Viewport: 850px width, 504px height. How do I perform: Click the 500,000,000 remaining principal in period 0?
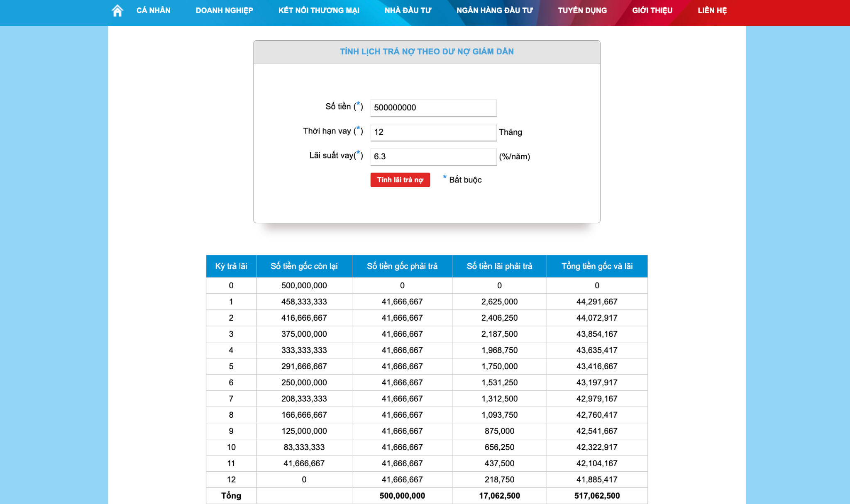(304, 285)
